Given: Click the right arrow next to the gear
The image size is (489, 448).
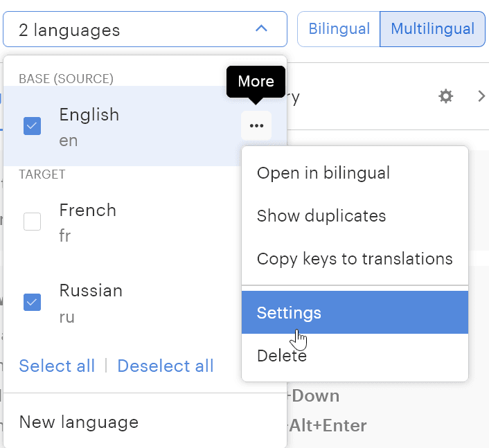Looking at the screenshot, I should pos(481,96).
